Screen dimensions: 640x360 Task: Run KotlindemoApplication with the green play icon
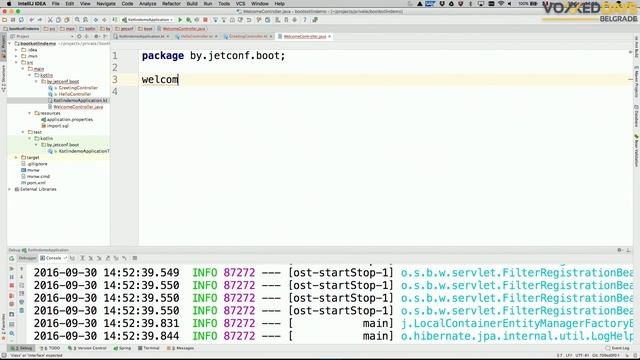180,20
